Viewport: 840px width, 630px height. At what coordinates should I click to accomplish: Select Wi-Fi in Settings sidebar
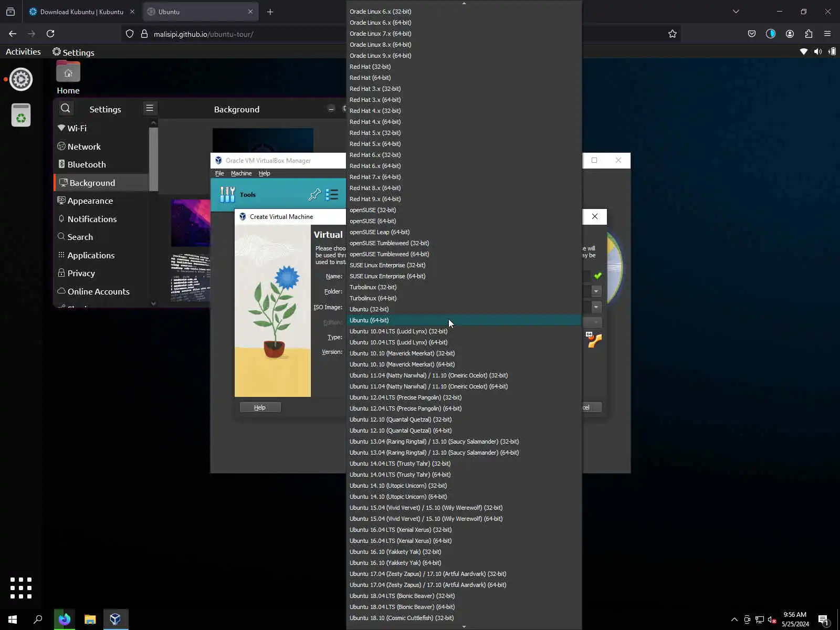(102, 128)
